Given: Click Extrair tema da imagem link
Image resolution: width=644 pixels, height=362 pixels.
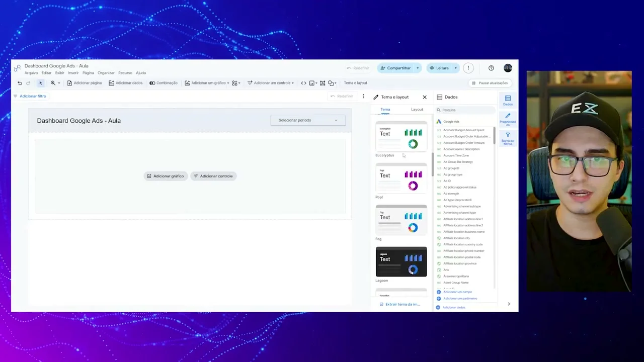Looking at the screenshot, I should (399, 304).
